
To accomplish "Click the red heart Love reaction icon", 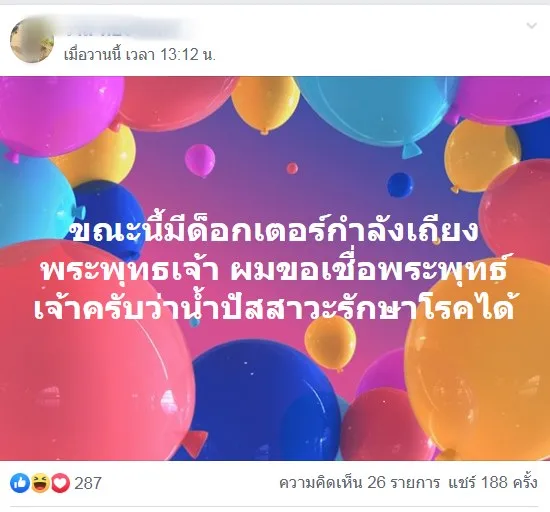I will coord(61,483).
